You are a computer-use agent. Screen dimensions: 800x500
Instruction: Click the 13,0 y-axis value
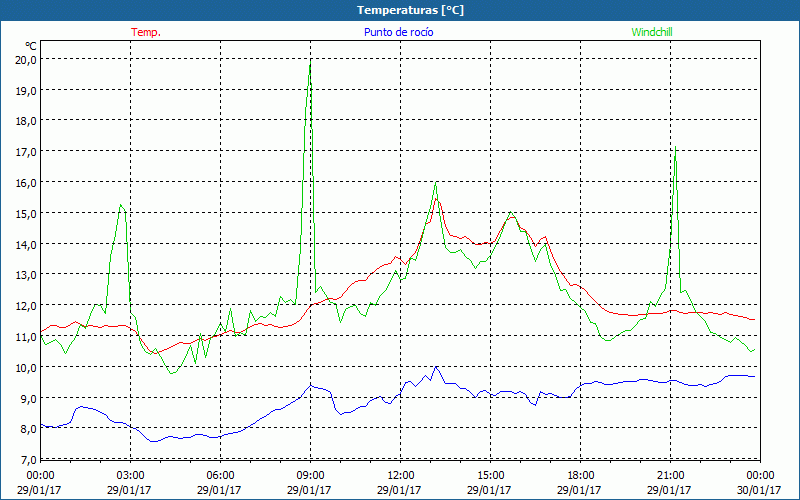coord(27,274)
